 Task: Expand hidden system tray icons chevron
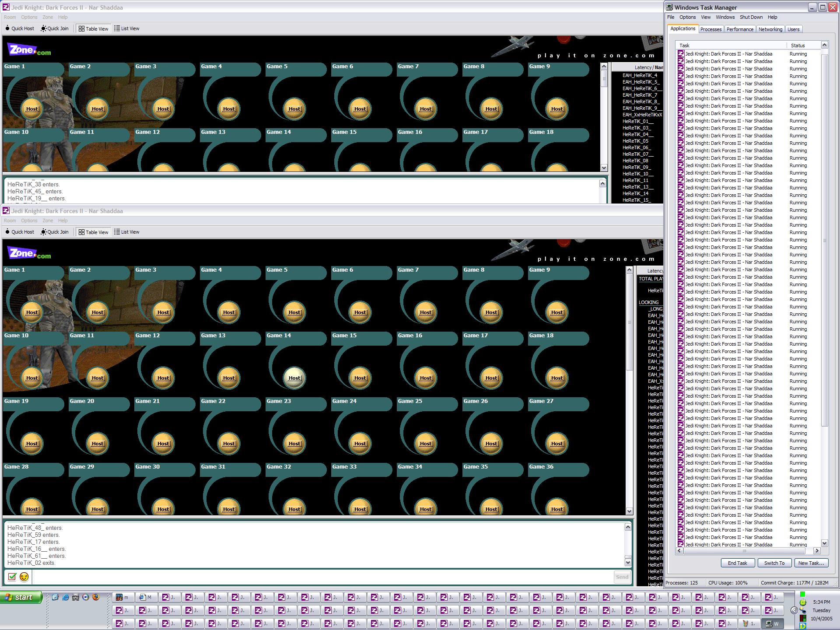(x=794, y=610)
